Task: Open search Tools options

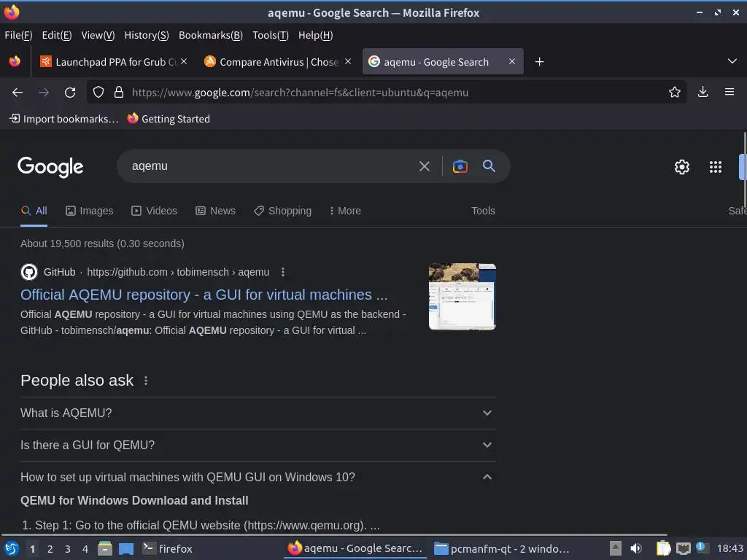Action: tap(483, 211)
